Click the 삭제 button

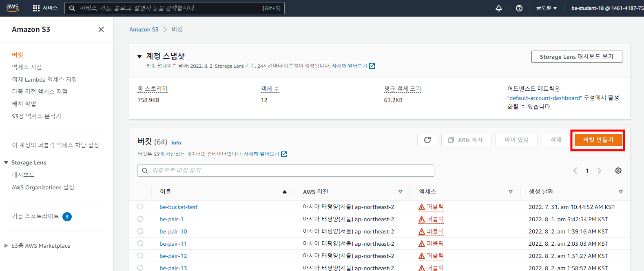(556, 140)
